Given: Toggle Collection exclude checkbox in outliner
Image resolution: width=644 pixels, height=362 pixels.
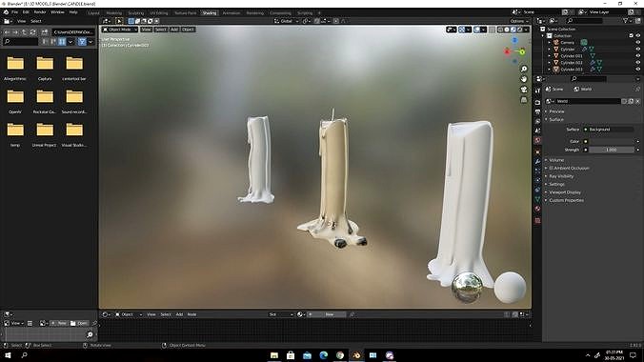Looking at the screenshot, I should coord(632,36).
